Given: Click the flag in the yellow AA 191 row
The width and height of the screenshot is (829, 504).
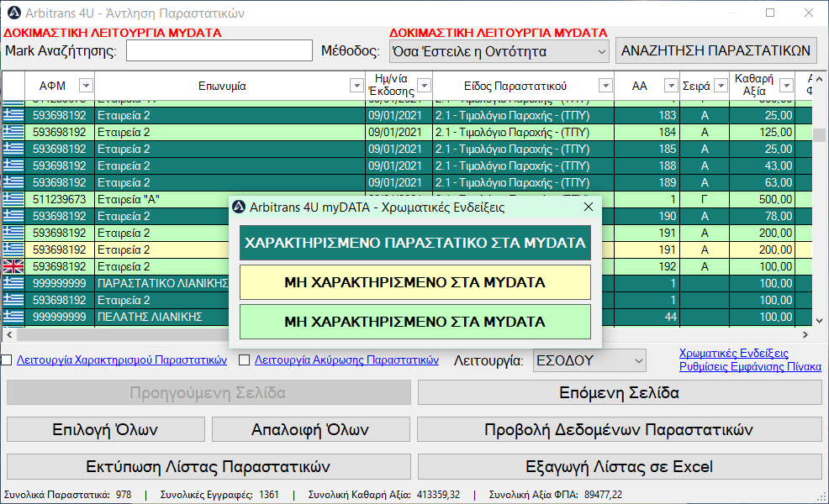Looking at the screenshot, I should 13,249.
